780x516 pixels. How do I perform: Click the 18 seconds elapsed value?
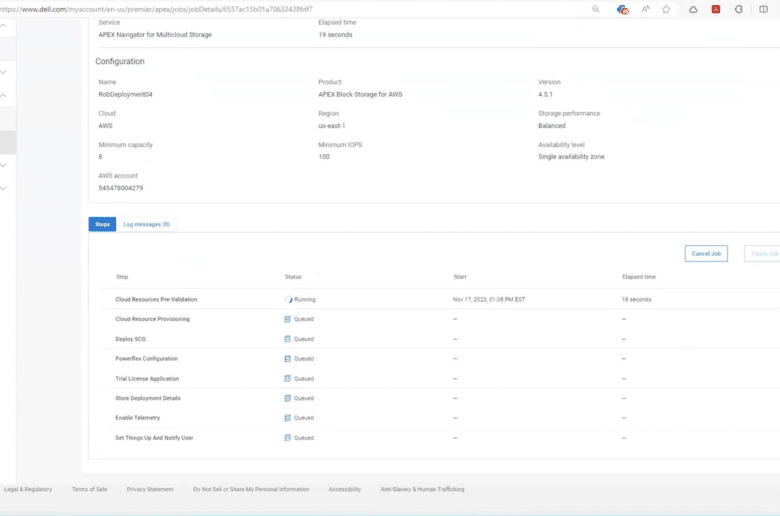[636, 300]
